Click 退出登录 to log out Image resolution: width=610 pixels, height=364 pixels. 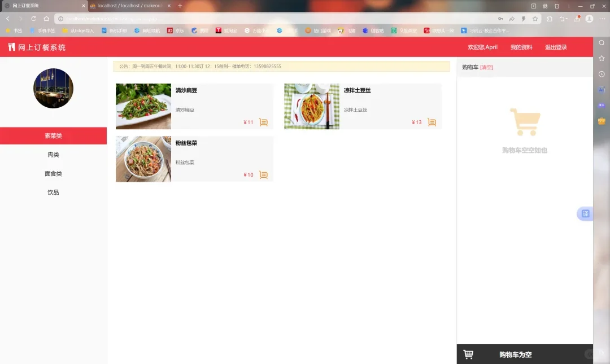coord(555,47)
